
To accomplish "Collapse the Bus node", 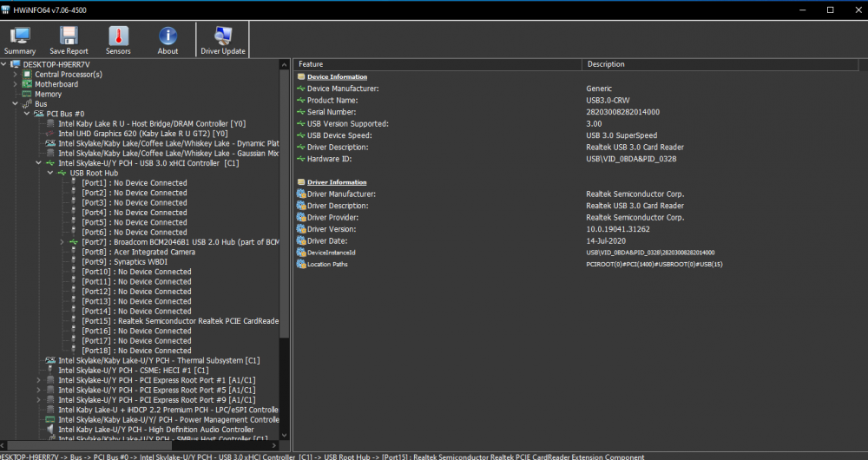I will click(x=16, y=104).
